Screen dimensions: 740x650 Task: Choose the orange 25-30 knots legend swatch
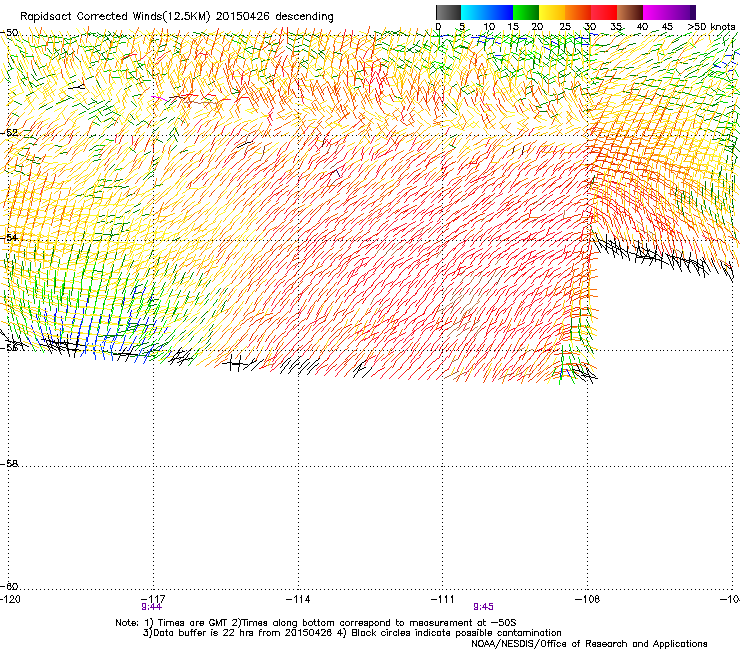578,12
